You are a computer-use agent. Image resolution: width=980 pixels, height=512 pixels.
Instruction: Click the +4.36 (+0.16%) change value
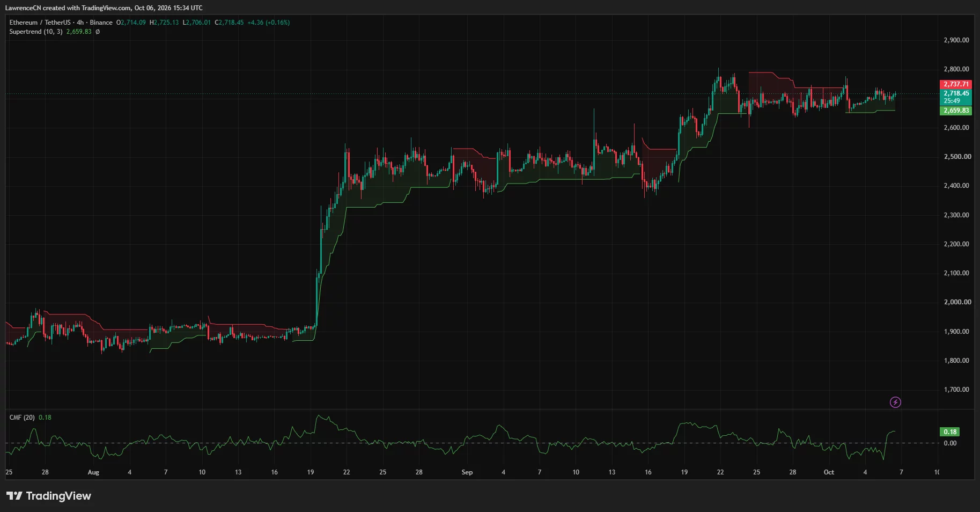tap(269, 23)
